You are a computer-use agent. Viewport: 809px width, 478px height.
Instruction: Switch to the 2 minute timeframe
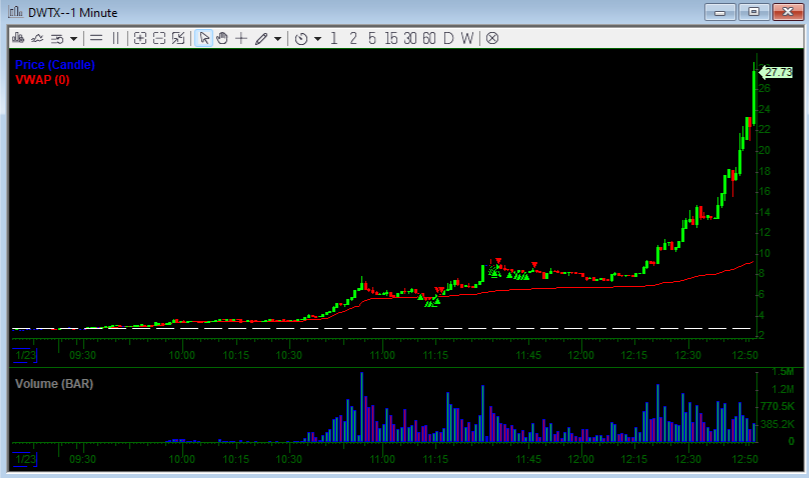pos(353,38)
